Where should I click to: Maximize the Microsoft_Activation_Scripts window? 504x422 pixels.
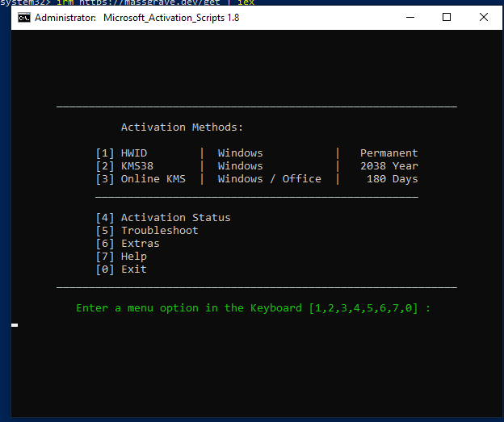point(447,17)
